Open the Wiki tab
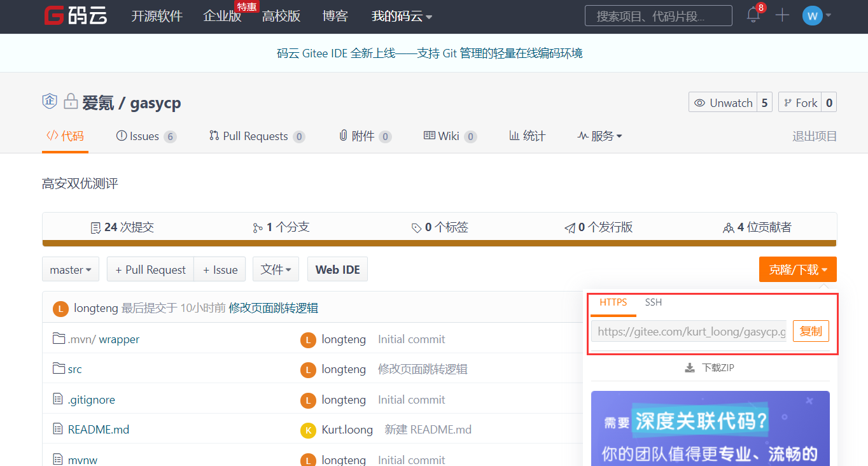868x466 pixels. click(x=450, y=136)
